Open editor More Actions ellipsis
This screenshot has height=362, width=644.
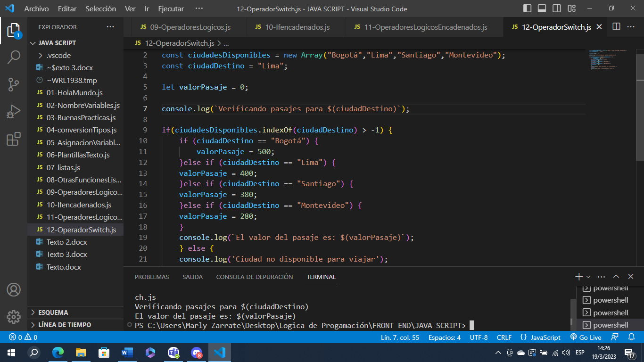(x=631, y=27)
